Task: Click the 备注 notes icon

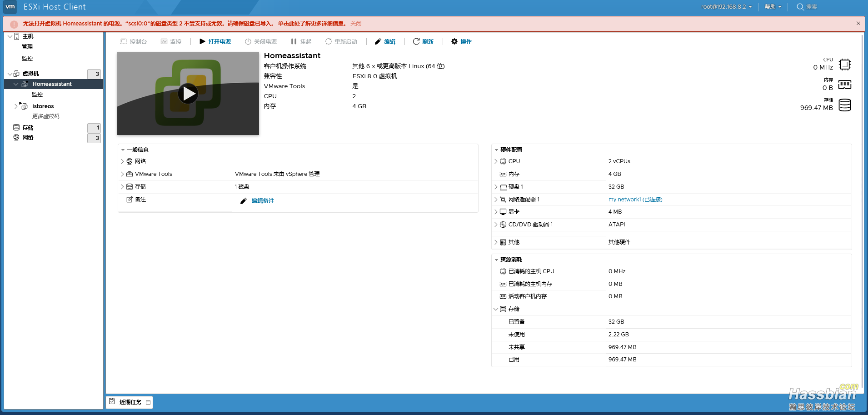Action: click(130, 200)
